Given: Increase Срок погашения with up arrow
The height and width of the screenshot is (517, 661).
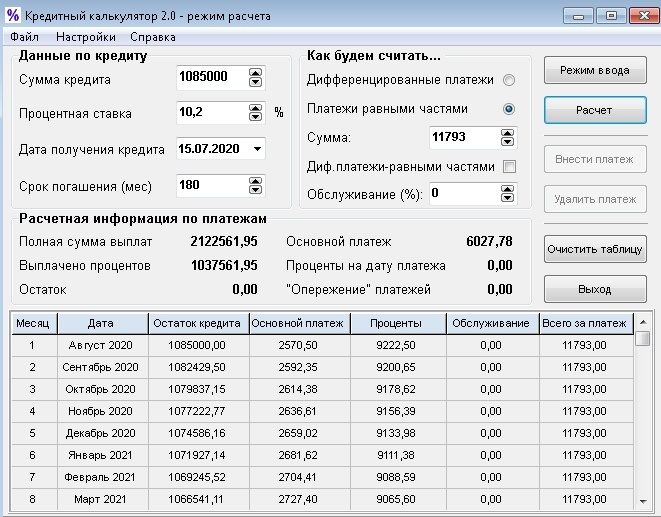Looking at the screenshot, I should point(255,181).
